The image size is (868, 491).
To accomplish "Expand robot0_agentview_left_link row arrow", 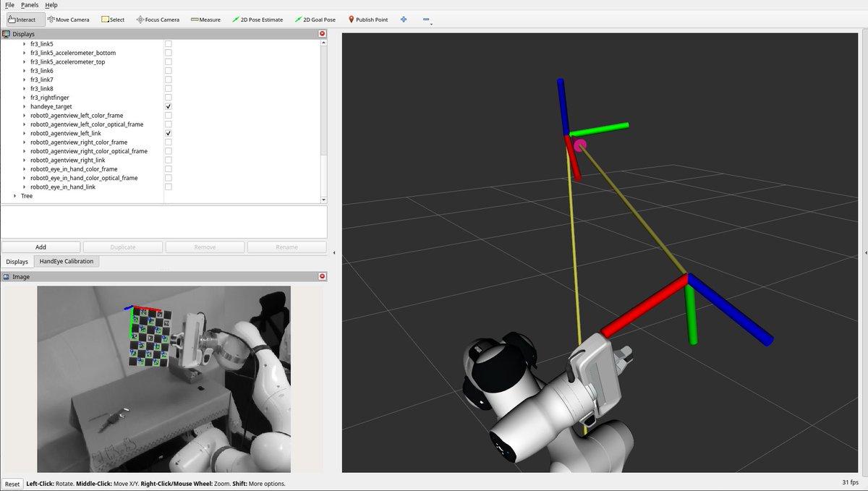I will coord(25,133).
